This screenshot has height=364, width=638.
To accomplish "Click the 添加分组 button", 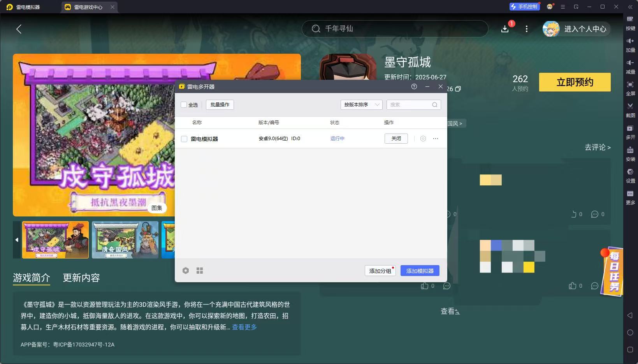I will (380, 271).
